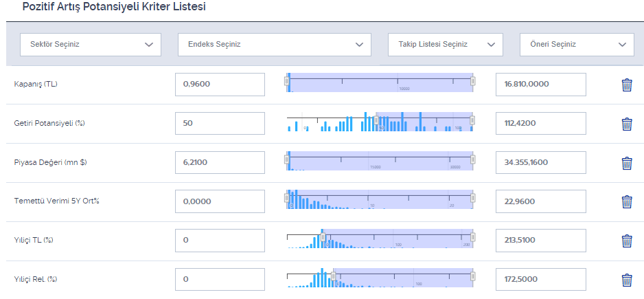Focus Getiri Potansiyeli minimum field showing 50

click(x=220, y=124)
